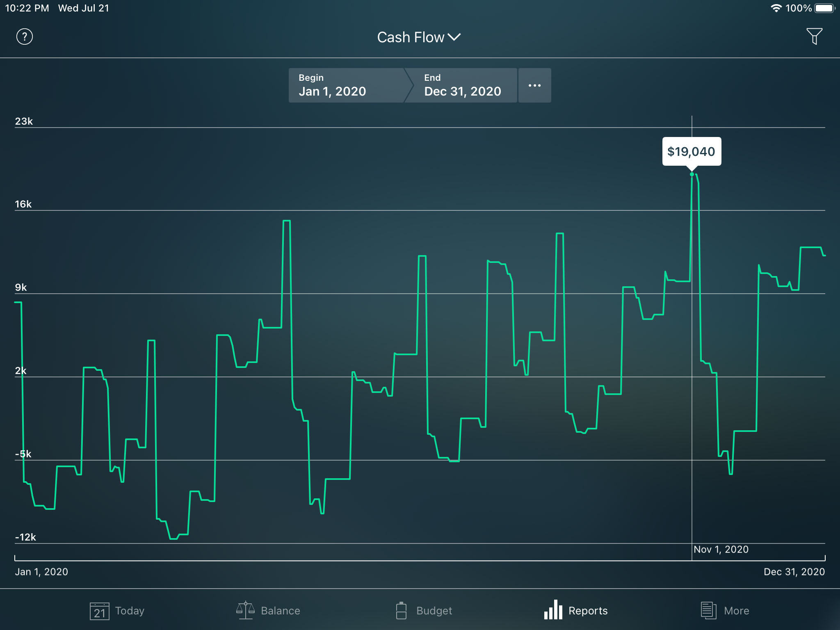Tap the highlighted data point on the chart
This screenshot has width=840, height=630.
click(x=692, y=175)
